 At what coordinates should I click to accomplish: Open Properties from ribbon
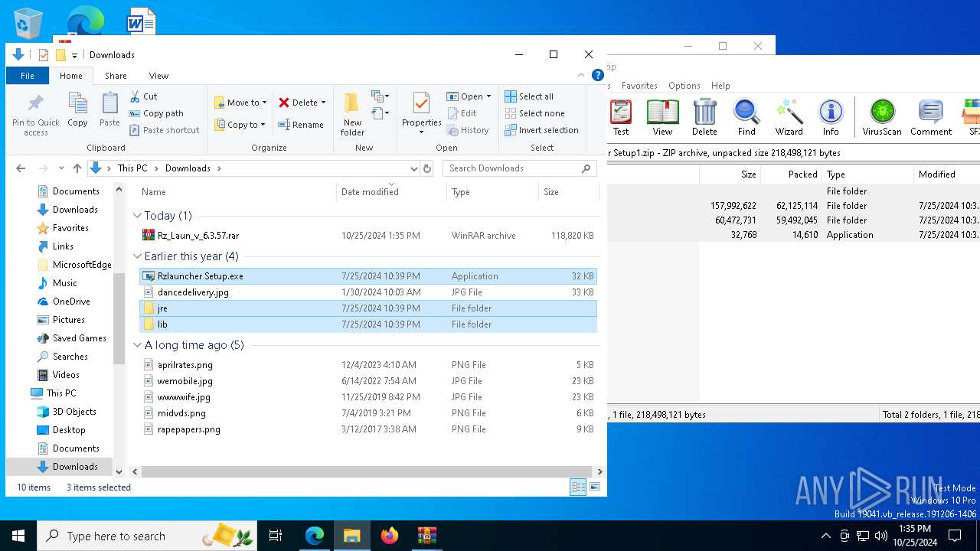tap(421, 113)
